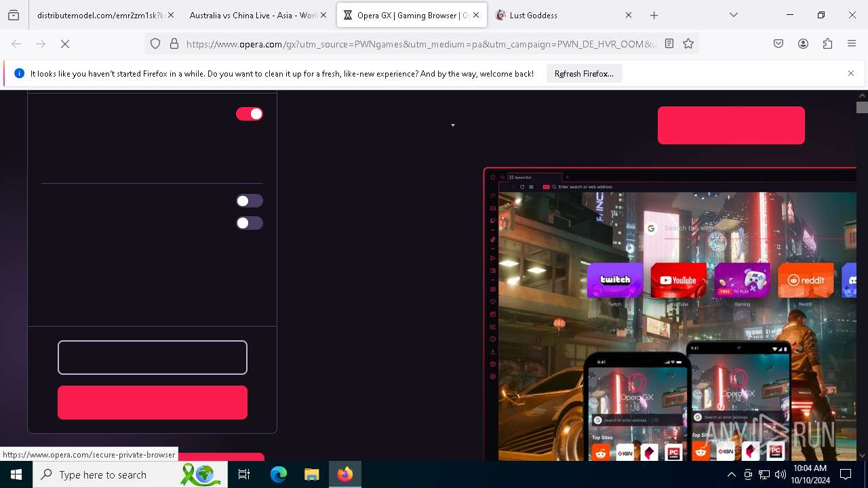Image resolution: width=868 pixels, height=488 pixels.
Task: Close the Australia vs China Live tab
Action: [323, 15]
